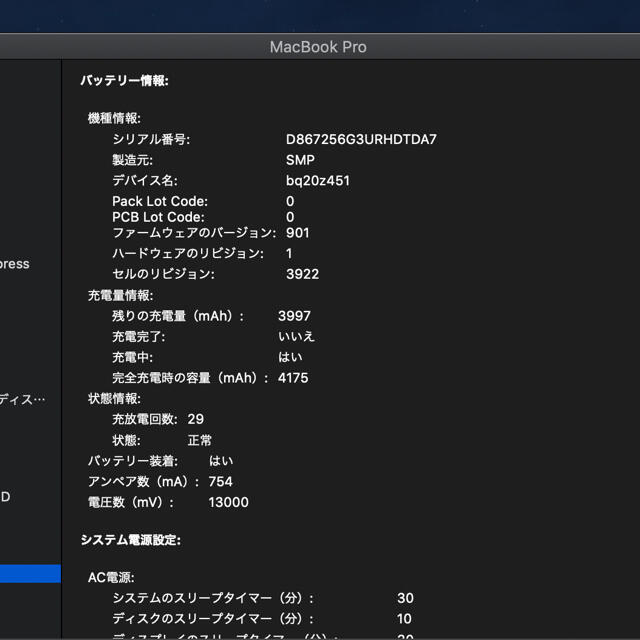Select the はい value for バッテリー装着
This screenshot has height=640, width=640.
click(221, 461)
